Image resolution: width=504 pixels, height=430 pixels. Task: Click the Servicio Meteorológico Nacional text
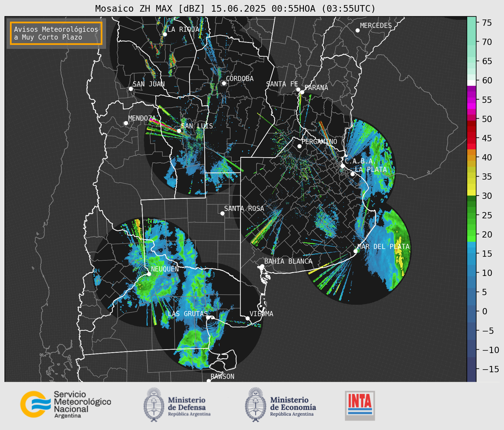coord(82,405)
